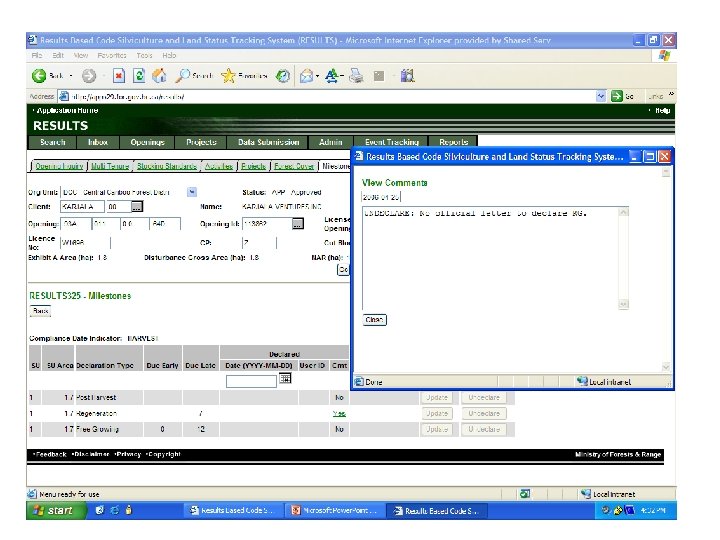Viewport: 720px width, 540px height.
Task: Select the Search tab in RESULTS
Action: pos(52,142)
